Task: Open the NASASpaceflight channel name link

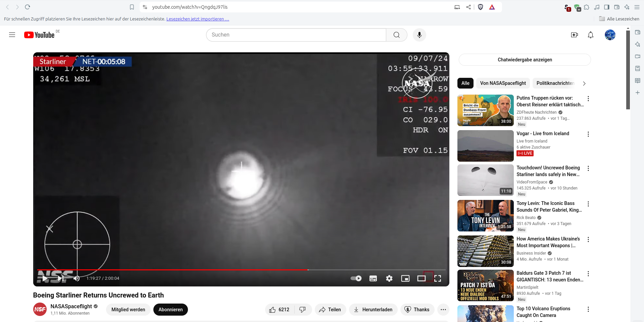Action: pyautogui.click(x=71, y=306)
